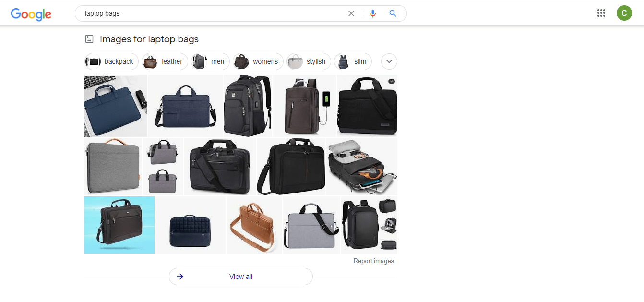Open the "Images for laptop bags" heading
This screenshot has width=644, height=302.
[149, 39]
